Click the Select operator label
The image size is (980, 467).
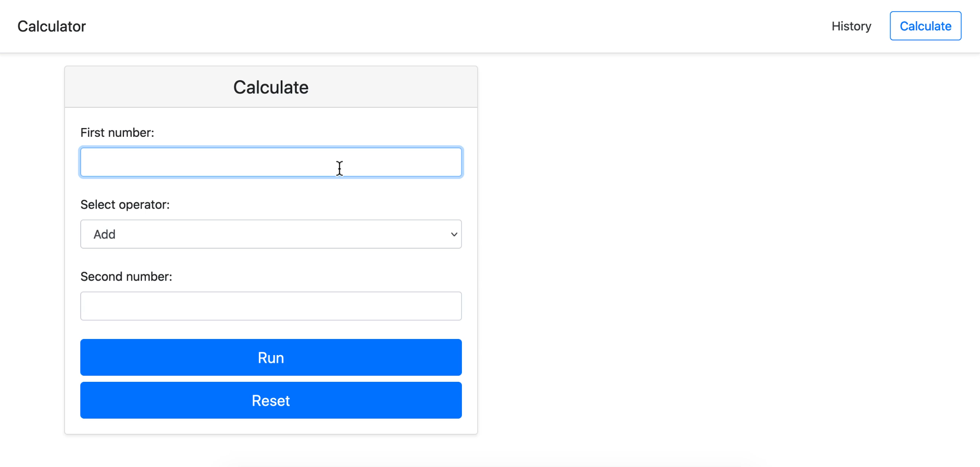click(x=125, y=204)
